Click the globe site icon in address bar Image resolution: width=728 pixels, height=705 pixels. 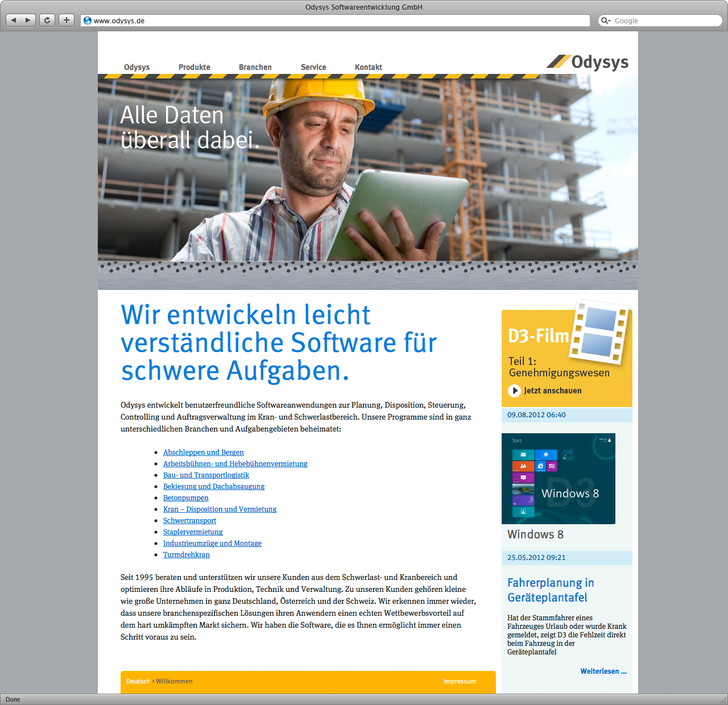click(x=88, y=20)
